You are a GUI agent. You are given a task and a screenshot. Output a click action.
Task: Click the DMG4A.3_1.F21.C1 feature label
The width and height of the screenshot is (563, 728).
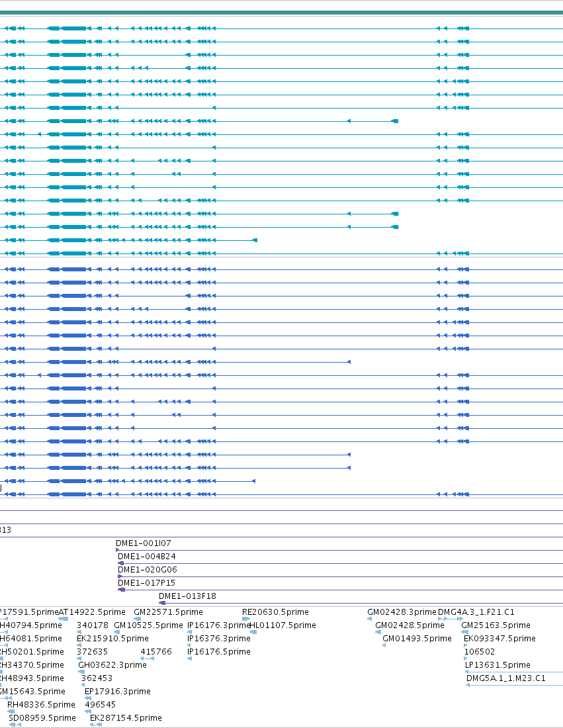(476, 612)
